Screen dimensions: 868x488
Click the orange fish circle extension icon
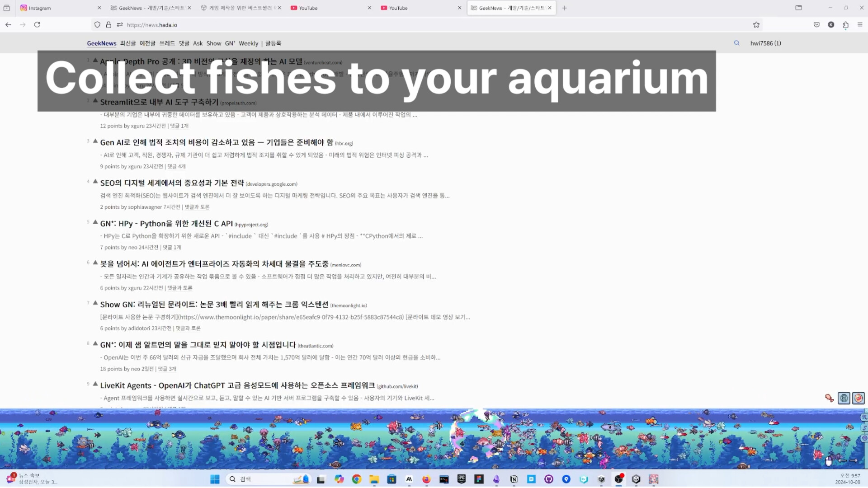pos(858,398)
